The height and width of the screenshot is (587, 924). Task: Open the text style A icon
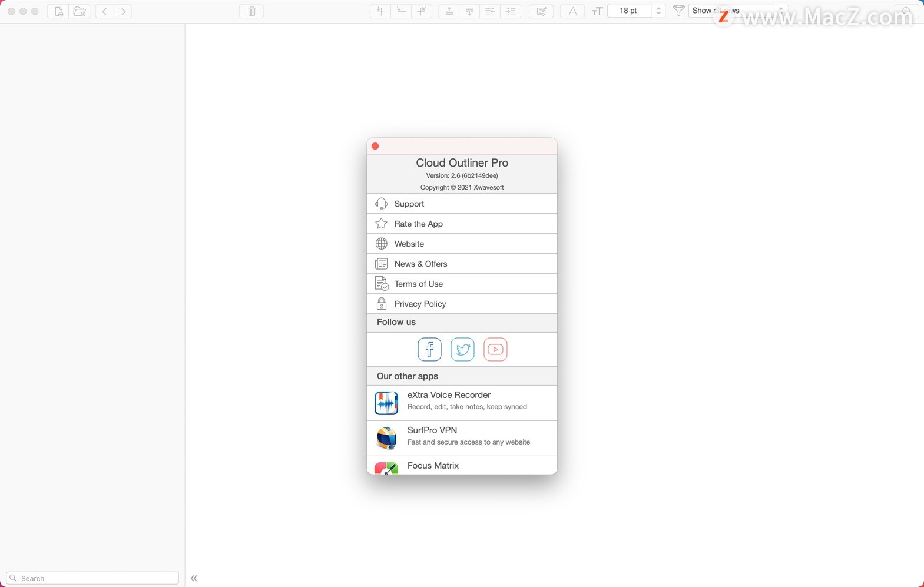[572, 11]
